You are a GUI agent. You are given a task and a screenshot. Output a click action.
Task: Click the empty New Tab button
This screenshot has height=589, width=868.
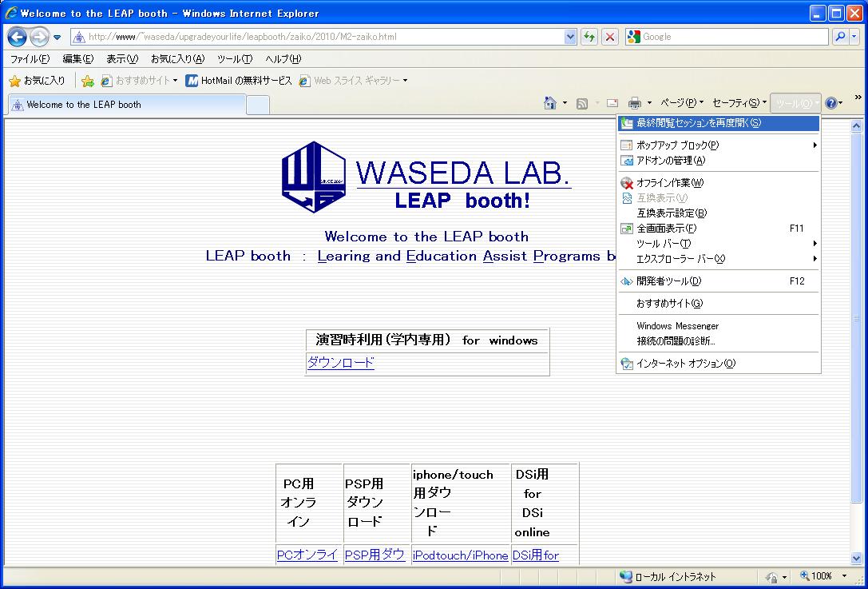click(258, 105)
